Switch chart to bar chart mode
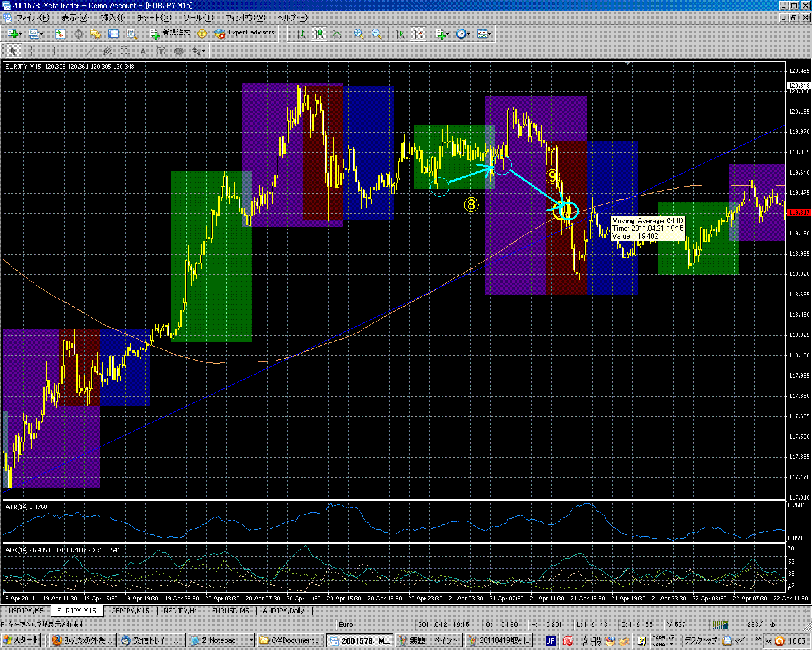 pos(301,34)
